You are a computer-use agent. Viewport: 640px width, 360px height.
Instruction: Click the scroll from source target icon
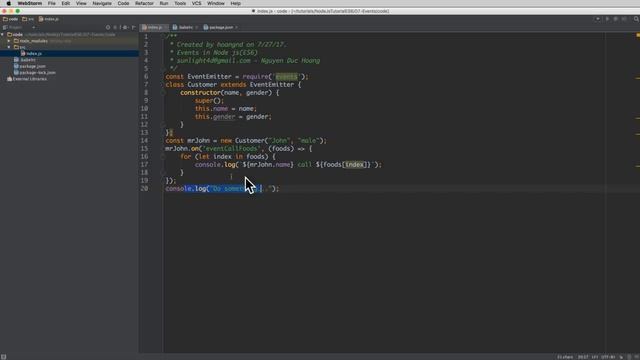click(x=108, y=27)
